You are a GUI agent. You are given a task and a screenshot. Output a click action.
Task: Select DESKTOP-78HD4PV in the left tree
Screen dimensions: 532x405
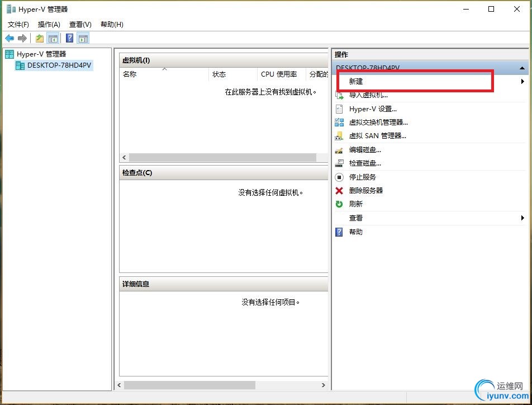point(59,65)
